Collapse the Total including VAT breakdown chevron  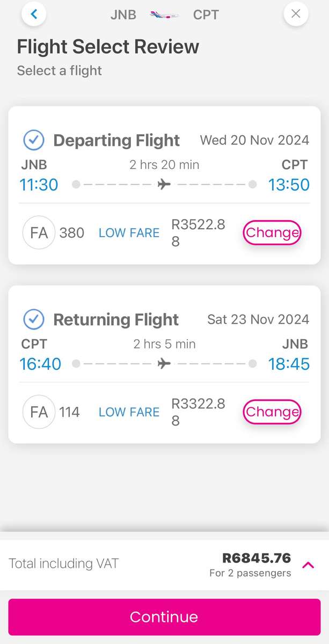[308, 565]
